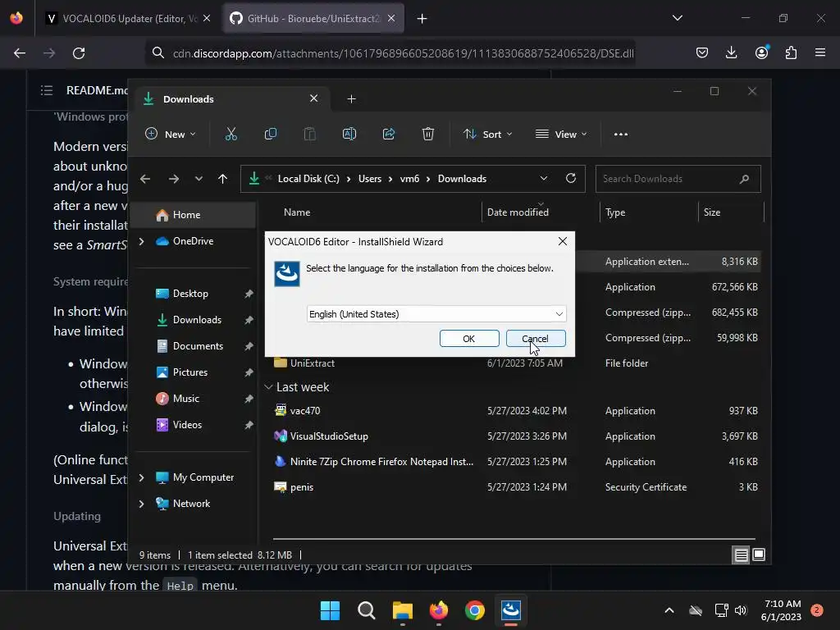
Task: Go back in Firefox browser
Action: [x=20, y=53]
